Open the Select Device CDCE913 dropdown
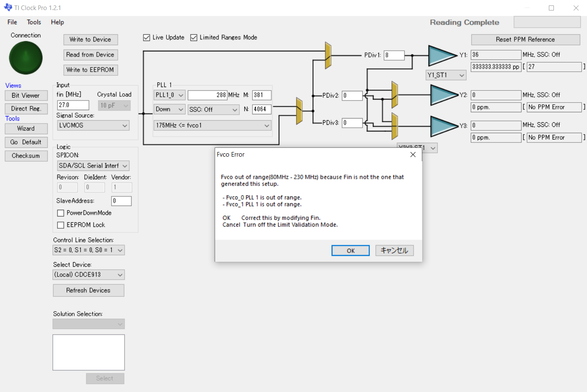Viewport: 587px width, 392px height. 89,275
